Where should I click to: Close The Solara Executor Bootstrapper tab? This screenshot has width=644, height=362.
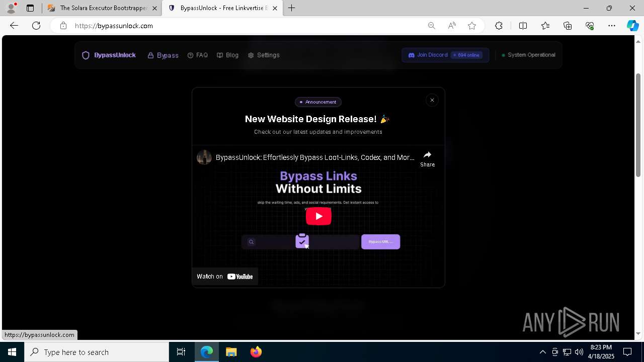[x=155, y=8]
